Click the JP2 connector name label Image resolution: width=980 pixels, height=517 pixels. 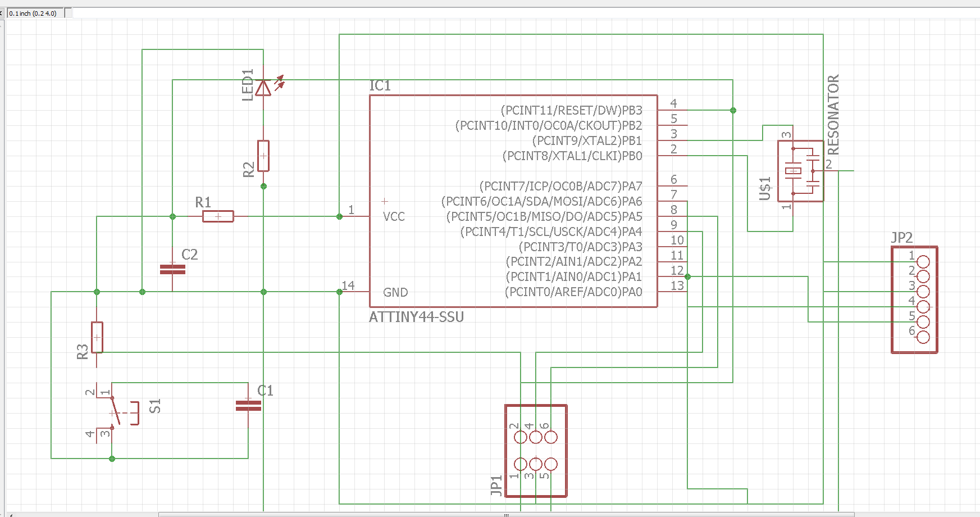pos(902,238)
